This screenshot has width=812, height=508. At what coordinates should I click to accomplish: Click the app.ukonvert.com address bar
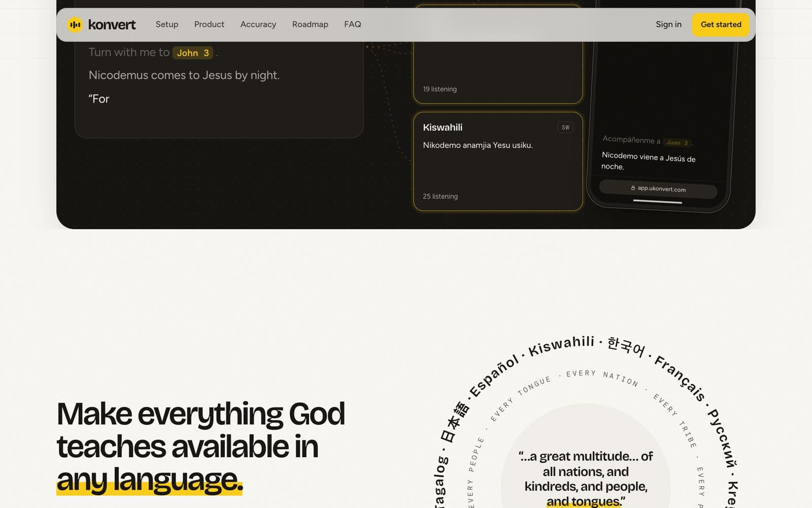pos(658,188)
